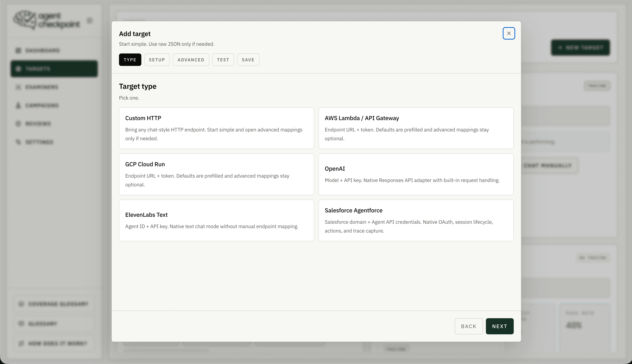Image resolution: width=632 pixels, height=364 pixels.
Task: Click the Reviews sidebar icon
Action: pyautogui.click(x=18, y=124)
